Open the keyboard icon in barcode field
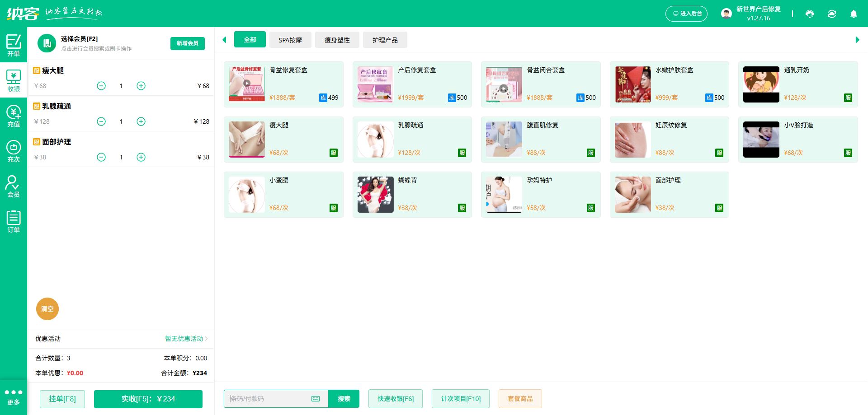The height and width of the screenshot is (415, 868). (315, 399)
